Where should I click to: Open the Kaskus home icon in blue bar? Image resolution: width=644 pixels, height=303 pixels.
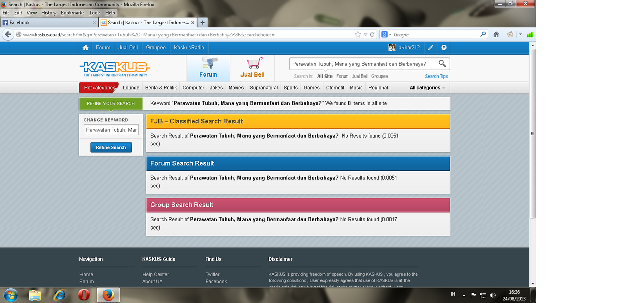pos(85,48)
